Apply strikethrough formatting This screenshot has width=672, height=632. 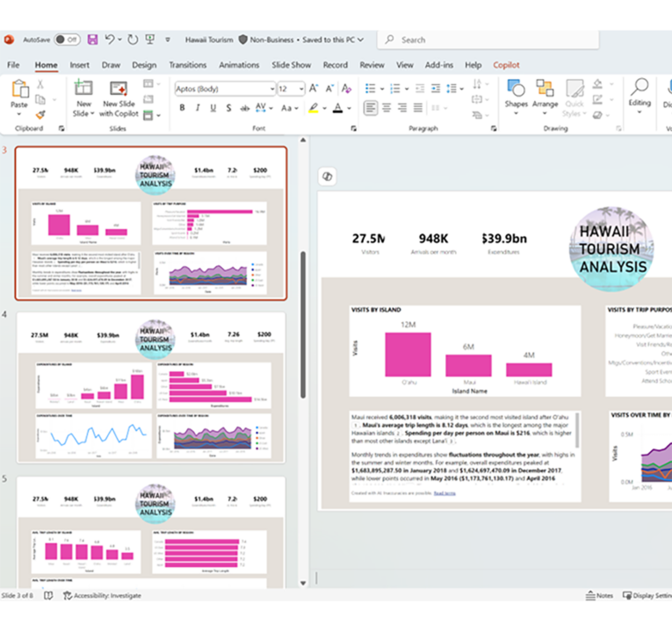click(245, 108)
